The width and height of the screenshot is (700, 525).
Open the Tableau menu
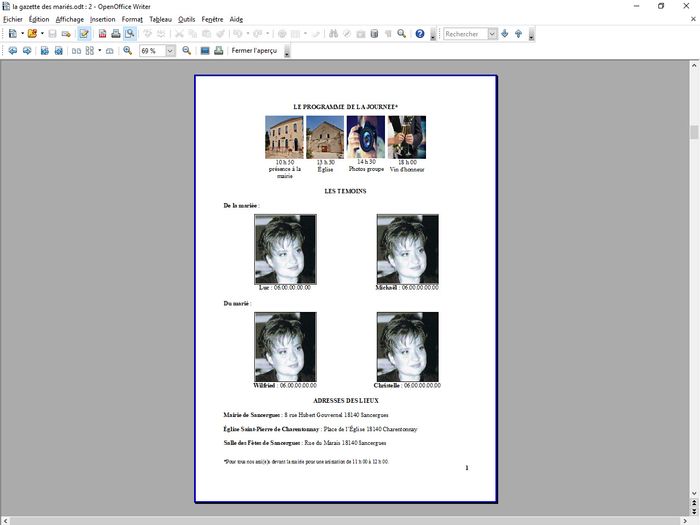pos(160,19)
